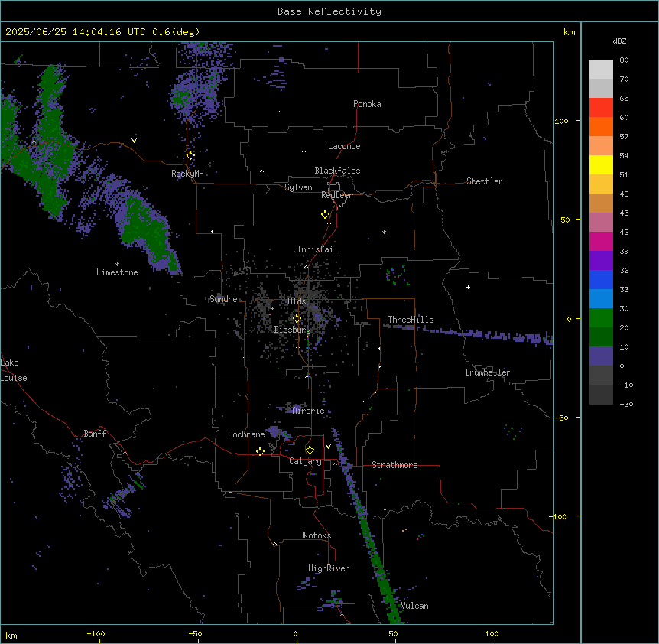This screenshot has width=659, height=644.
Task: Click the RedDeer city label
Action: [336, 195]
